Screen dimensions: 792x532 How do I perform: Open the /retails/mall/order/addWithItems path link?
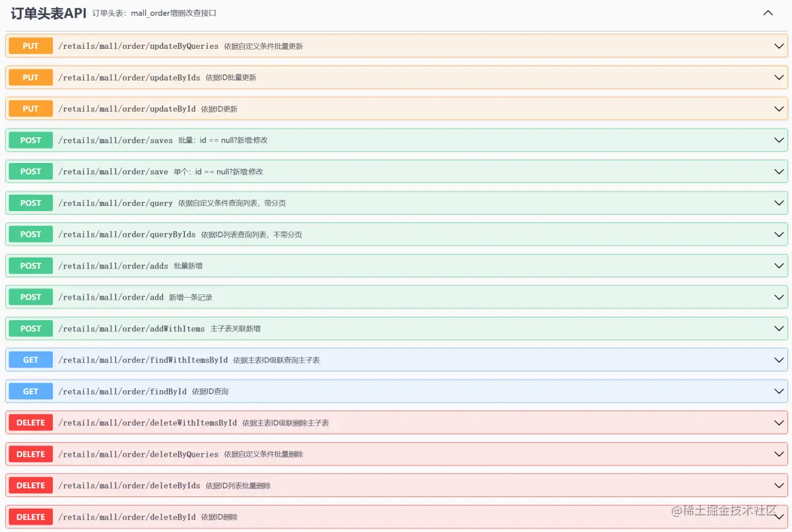132,329
